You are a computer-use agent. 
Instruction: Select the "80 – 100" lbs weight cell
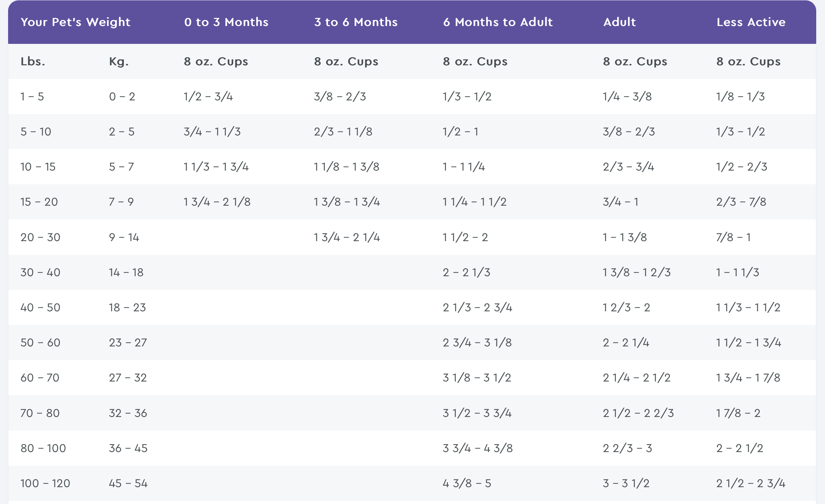click(43, 448)
